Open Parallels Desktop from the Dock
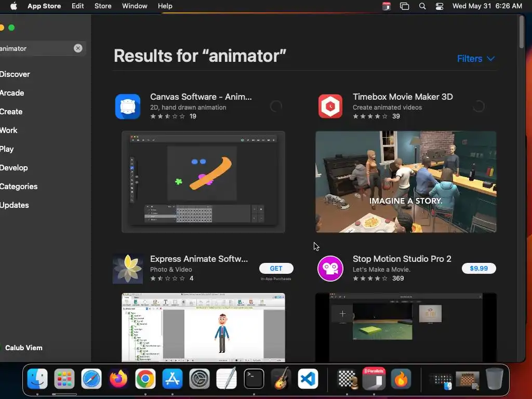The width and height of the screenshot is (532, 399). pyautogui.click(x=374, y=379)
